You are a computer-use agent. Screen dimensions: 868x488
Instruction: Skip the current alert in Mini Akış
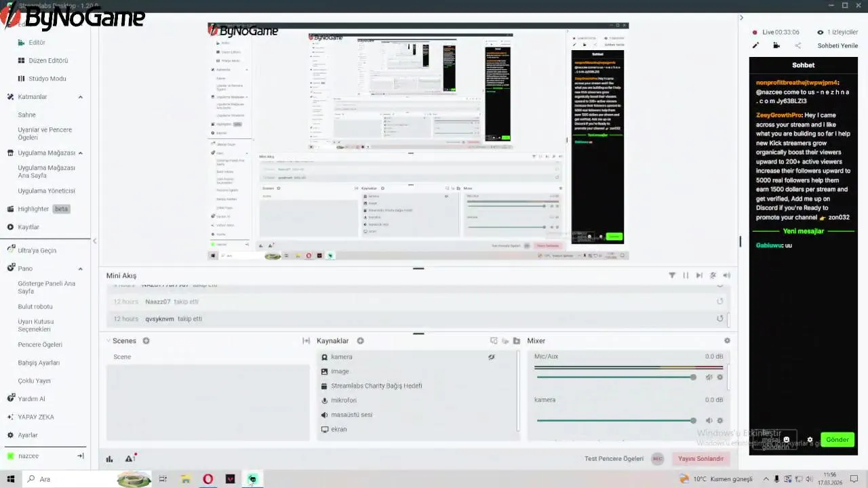699,275
